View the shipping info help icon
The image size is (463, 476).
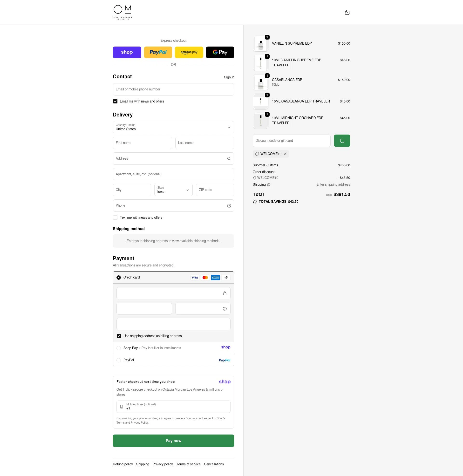(x=268, y=184)
